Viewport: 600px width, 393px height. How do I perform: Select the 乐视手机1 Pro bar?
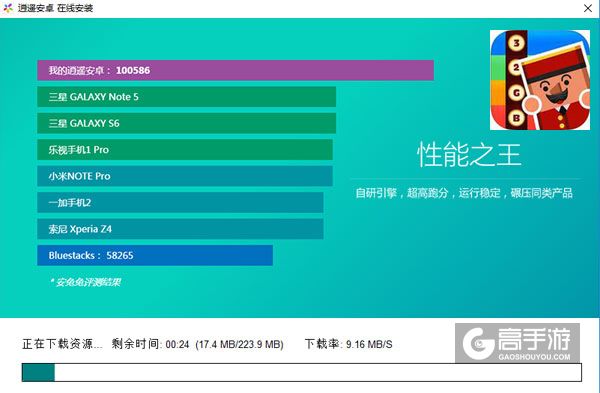[x=185, y=150]
